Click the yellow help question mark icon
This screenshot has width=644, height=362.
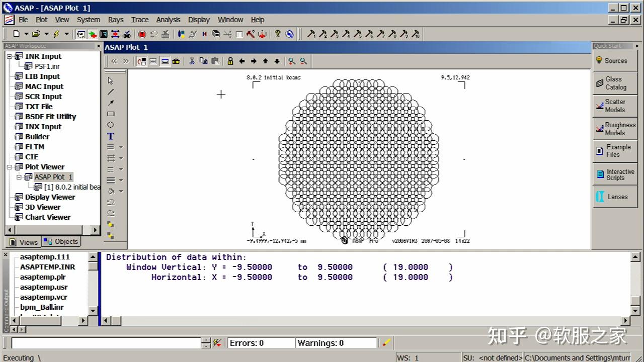click(x=278, y=34)
